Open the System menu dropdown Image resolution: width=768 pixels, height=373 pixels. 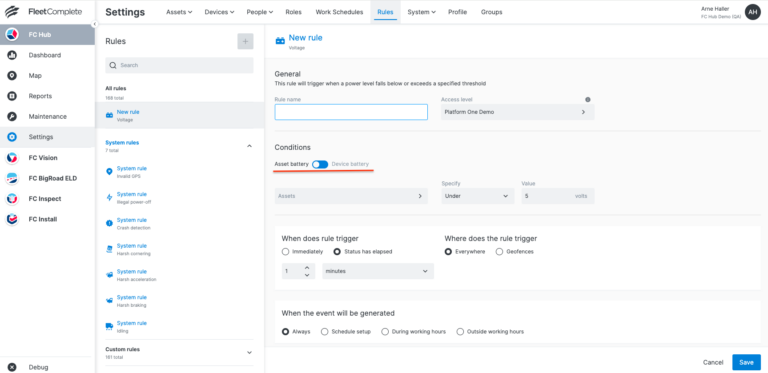(421, 12)
